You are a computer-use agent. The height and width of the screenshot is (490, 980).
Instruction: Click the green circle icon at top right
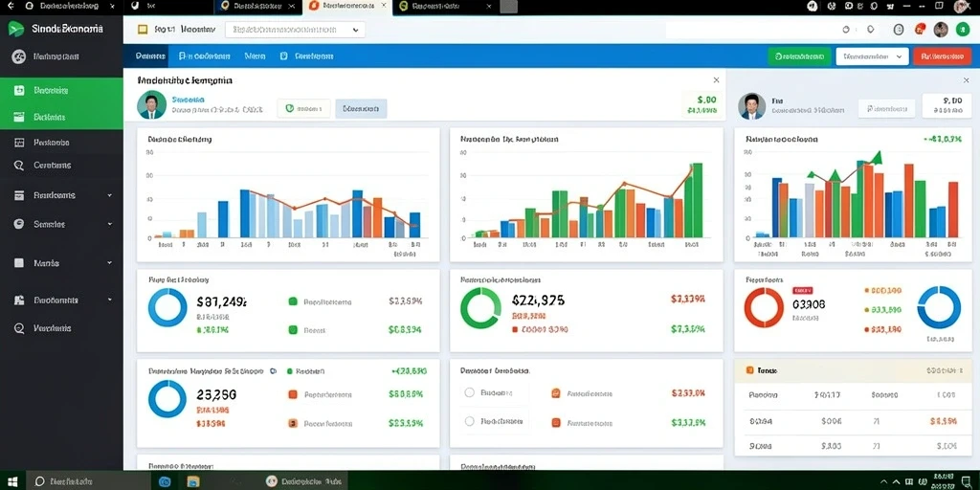tap(963, 30)
